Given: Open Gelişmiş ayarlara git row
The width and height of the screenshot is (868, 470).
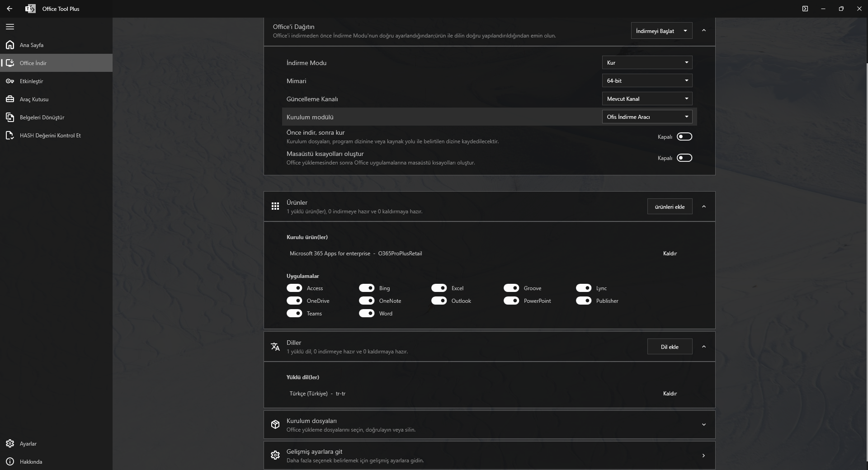Looking at the screenshot, I should [489, 456].
